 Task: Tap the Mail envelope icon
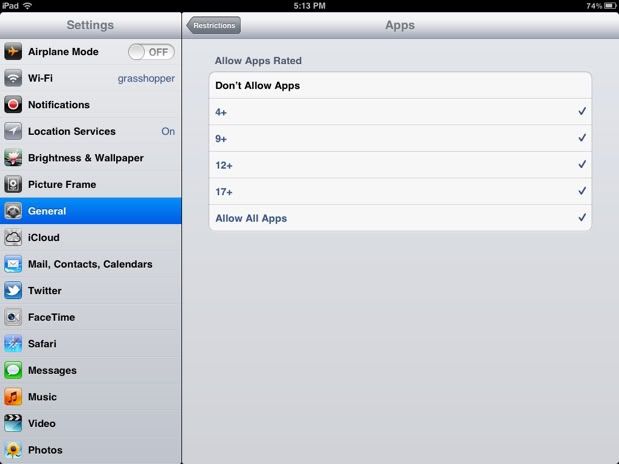click(x=13, y=264)
